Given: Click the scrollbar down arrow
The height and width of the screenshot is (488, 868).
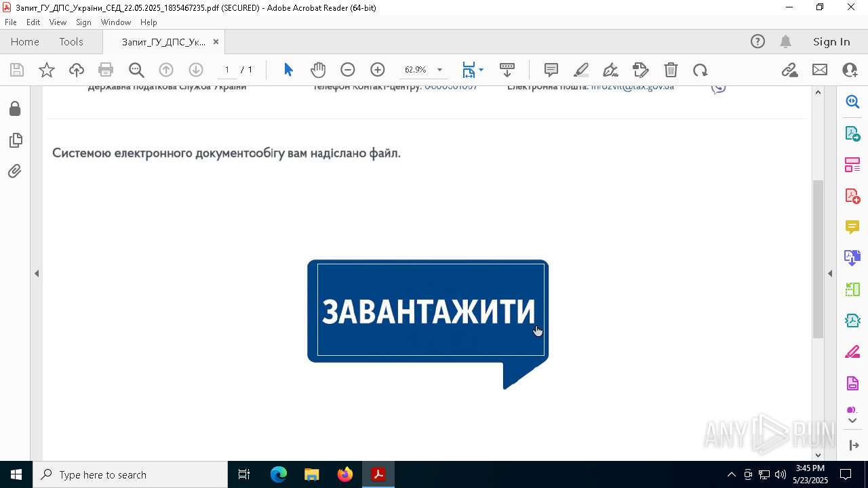Looking at the screenshot, I should click(818, 455).
